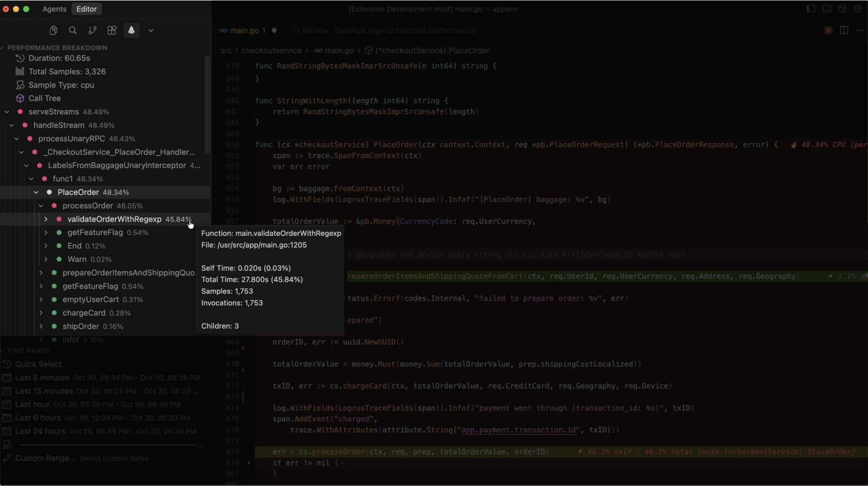868x486 pixels.
Task: Click the src breadcrumb
Action: coord(226,51)
